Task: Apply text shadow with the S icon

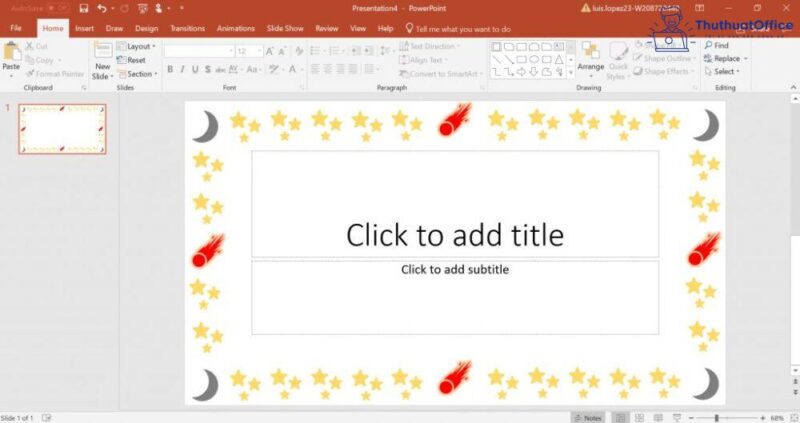Action: point(208,69)
